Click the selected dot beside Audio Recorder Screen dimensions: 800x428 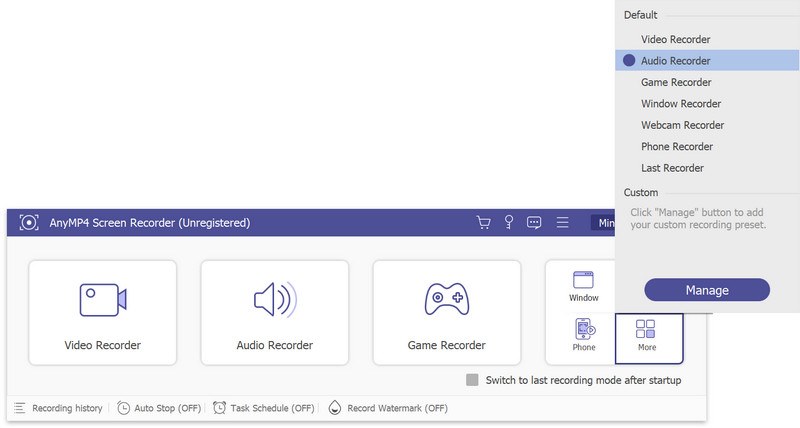tap(629, 60)
